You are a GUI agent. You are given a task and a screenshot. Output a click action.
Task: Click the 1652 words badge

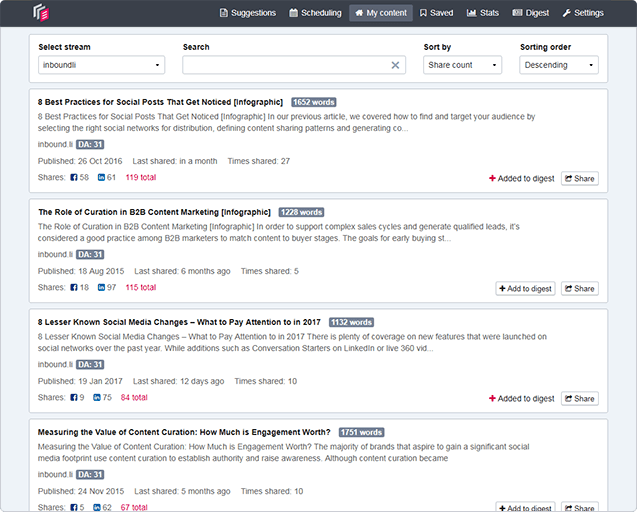[x=314, y=102]
